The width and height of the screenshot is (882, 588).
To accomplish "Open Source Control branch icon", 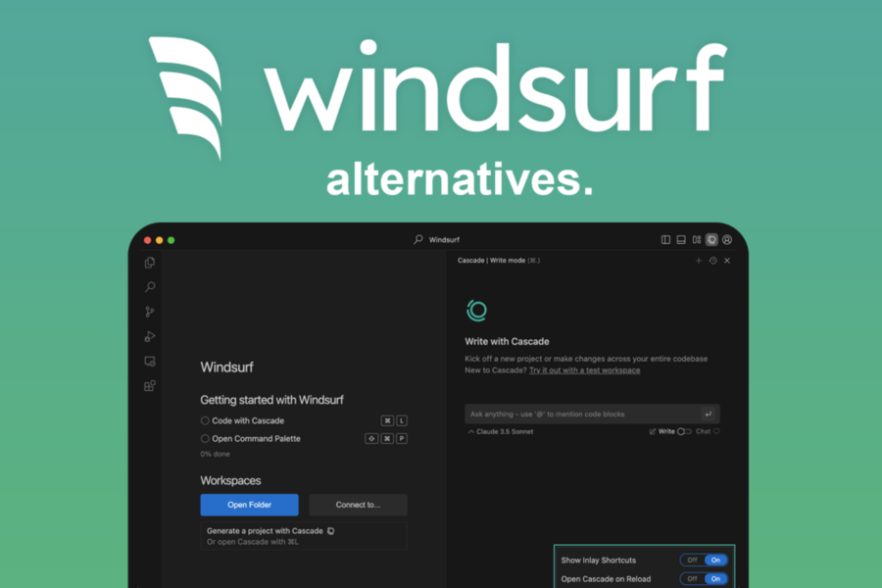I will point(150,312).
